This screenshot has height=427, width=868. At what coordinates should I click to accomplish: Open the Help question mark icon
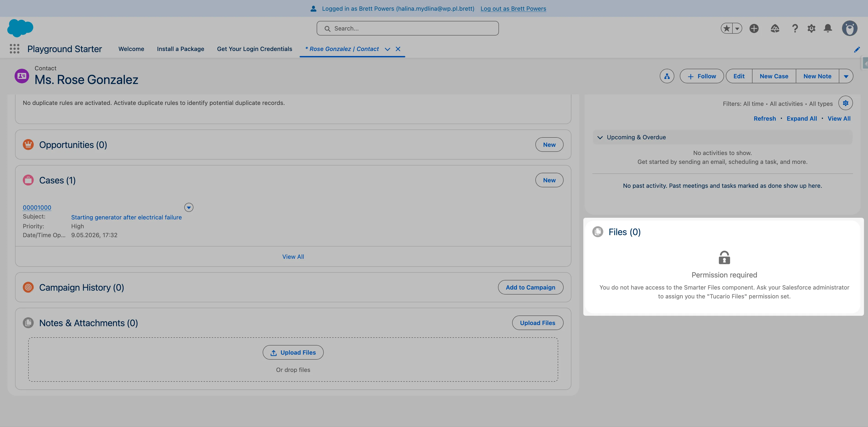pos(795,28)
